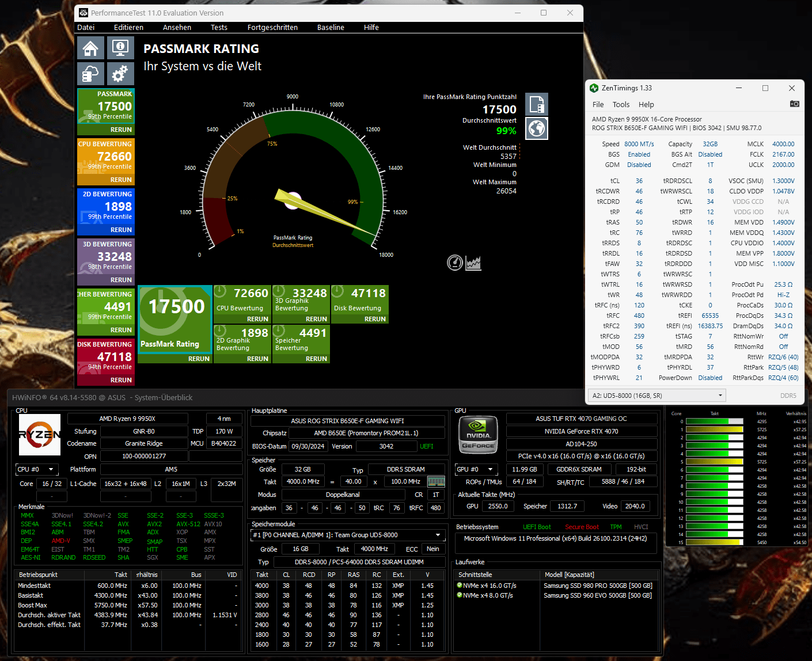Image resolution: width=812 pixels, height=661 pixels.
Task: Click the Weltmaximum value 26054
Action: pos(506,191)
